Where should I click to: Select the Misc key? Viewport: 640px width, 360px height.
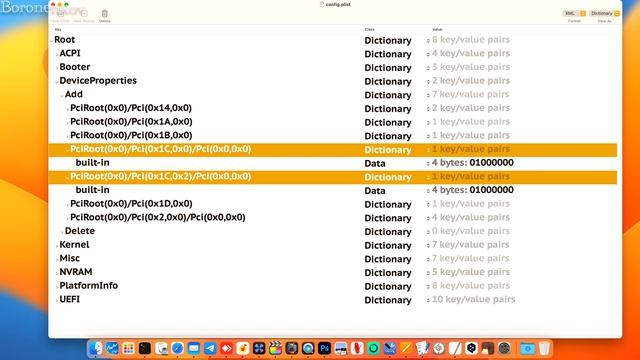(69, 258)
